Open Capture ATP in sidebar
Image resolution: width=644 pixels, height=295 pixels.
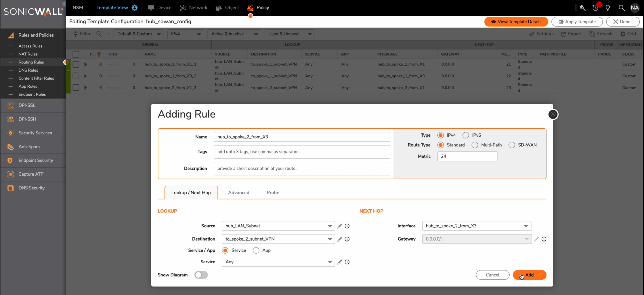[x=33, y=174]
